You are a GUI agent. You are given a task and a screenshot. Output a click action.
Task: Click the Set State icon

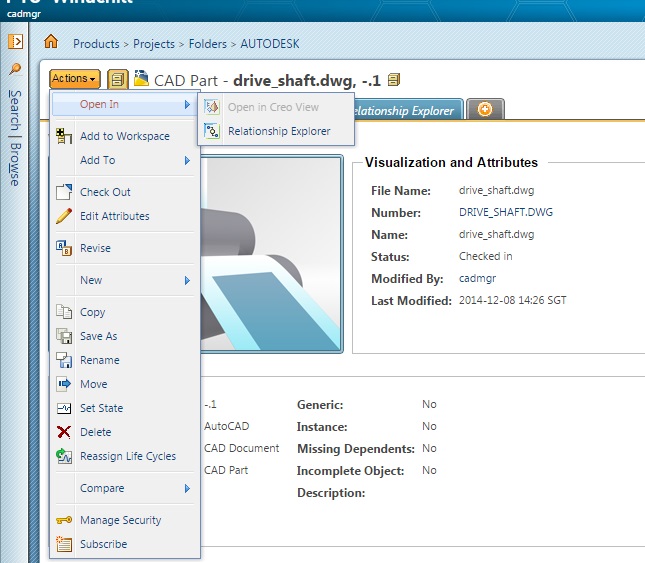64,408
